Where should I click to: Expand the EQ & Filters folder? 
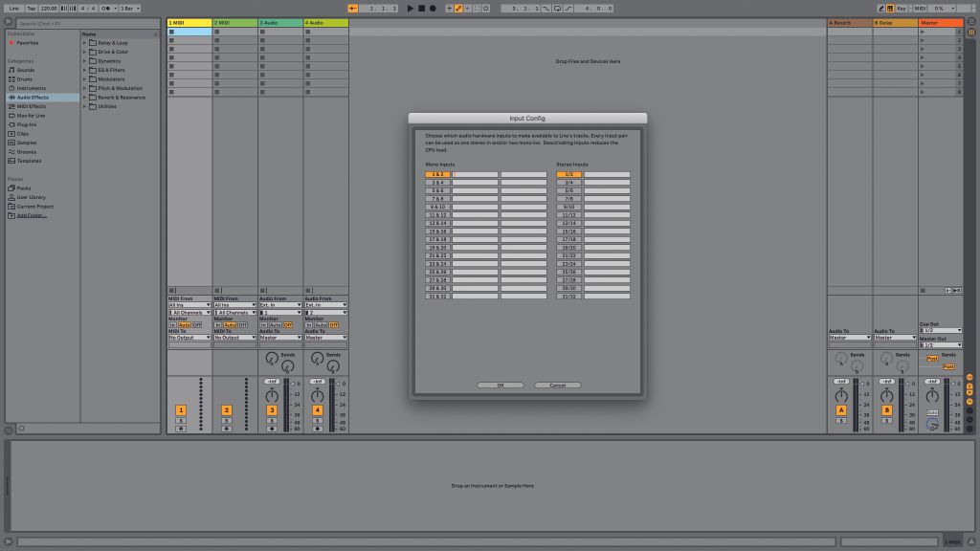(84, 69)
